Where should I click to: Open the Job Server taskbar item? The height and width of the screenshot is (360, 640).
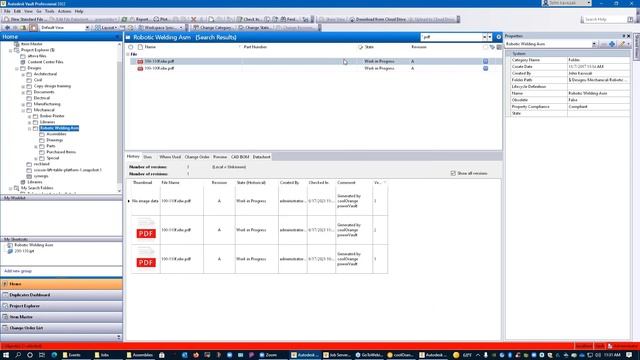(x=337, y=355)
